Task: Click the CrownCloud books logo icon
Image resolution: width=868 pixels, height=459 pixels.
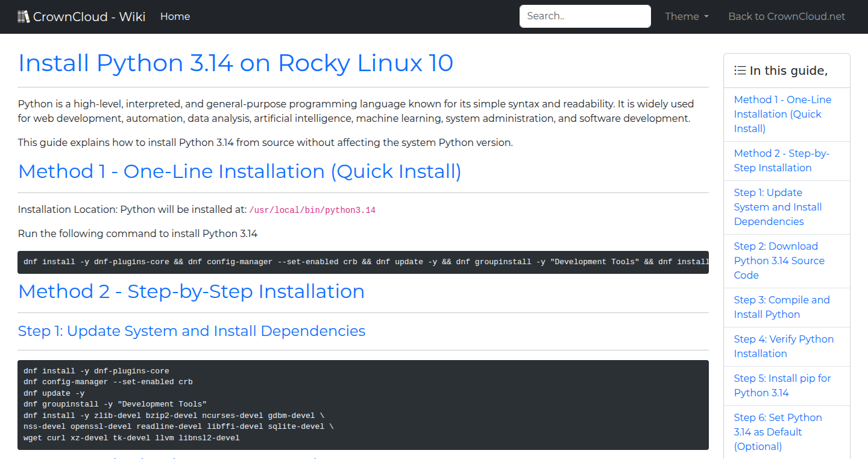Action: pyautogui.click(x=24, y=16)
